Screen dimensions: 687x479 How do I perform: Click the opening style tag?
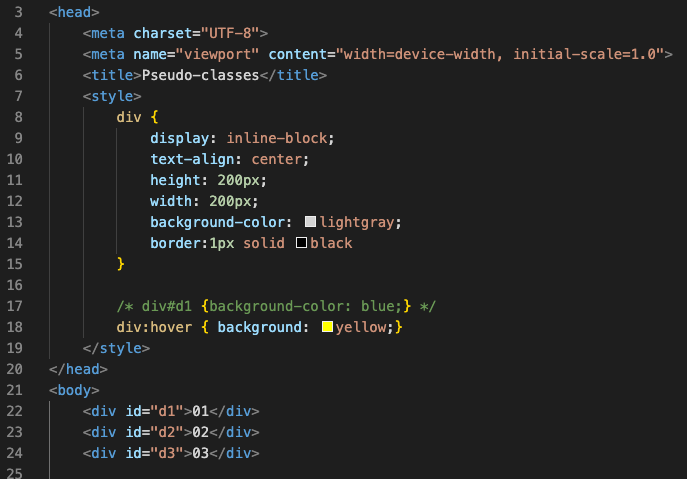point(112,96)
